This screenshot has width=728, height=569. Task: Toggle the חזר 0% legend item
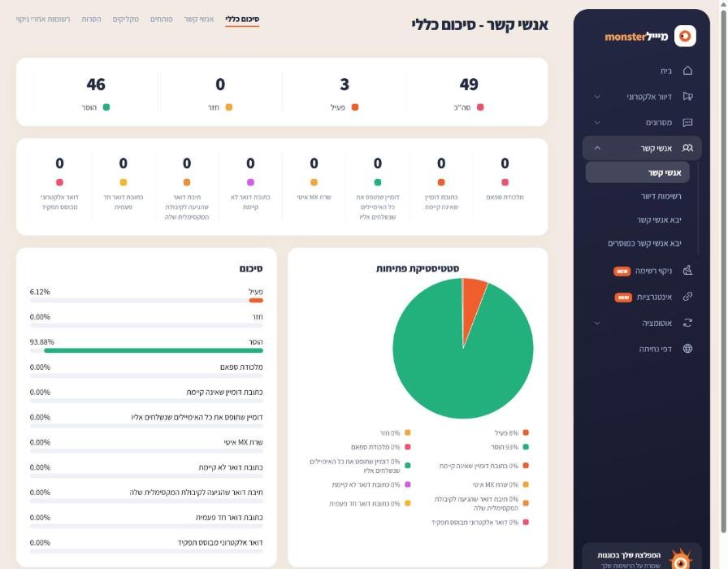point(395,433)
